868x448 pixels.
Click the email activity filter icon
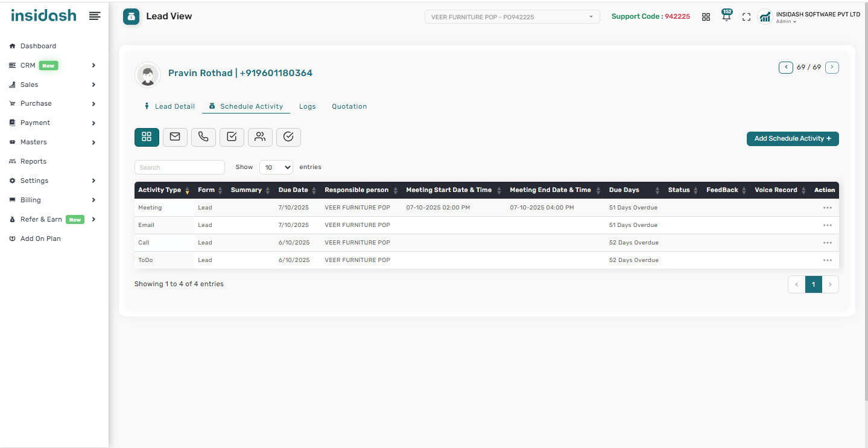pos(175,137)
